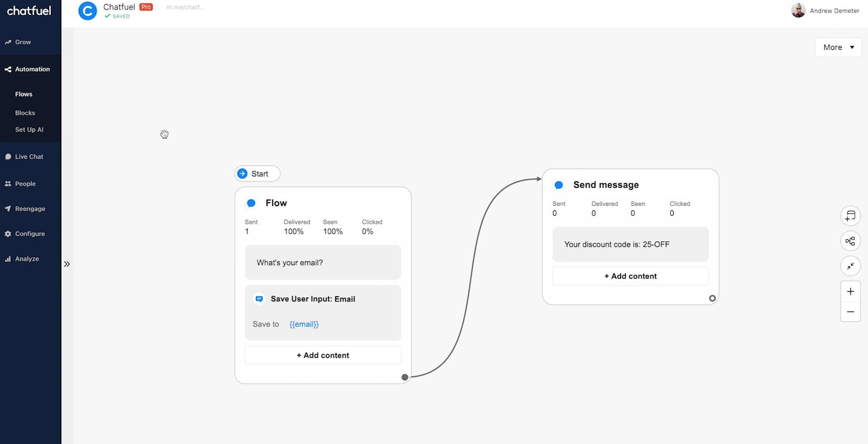Click the Start button on the canvas
The height and width of the screenshot is (444, 868).
pos(257,174)
